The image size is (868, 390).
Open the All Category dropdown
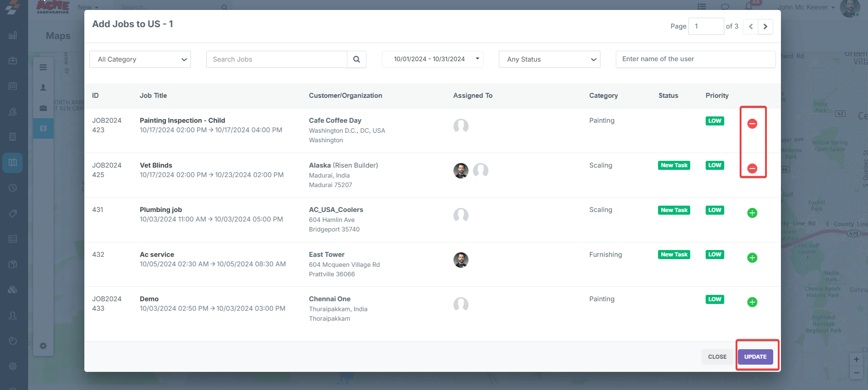coord(140,59)
